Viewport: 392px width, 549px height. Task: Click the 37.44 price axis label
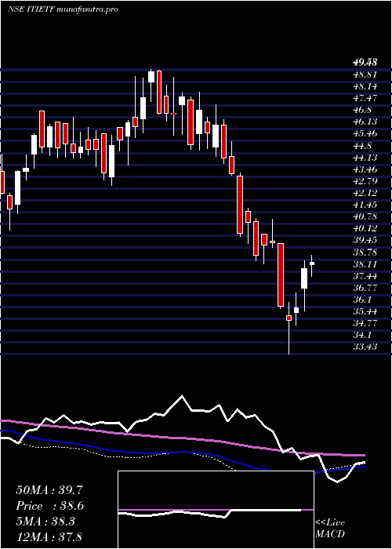point(365,276)
